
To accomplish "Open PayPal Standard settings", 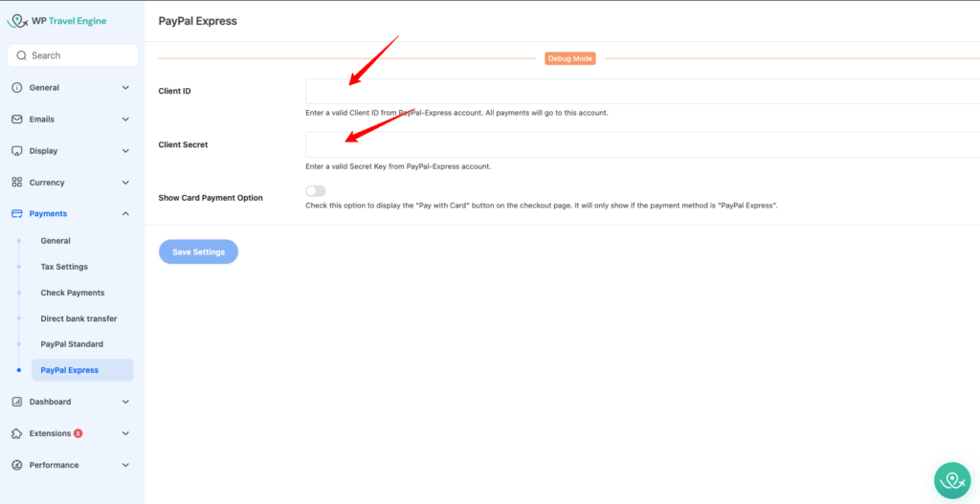I will click(72, 344).
